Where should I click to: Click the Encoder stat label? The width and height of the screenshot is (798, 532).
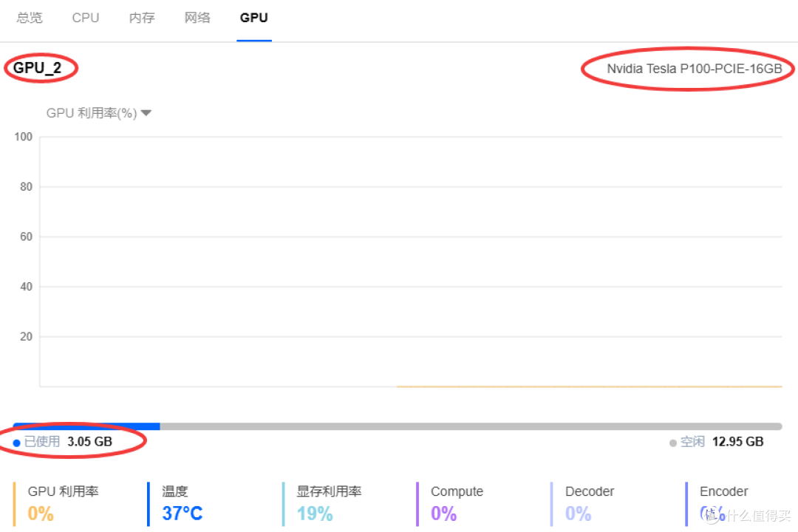click(723, 492)
